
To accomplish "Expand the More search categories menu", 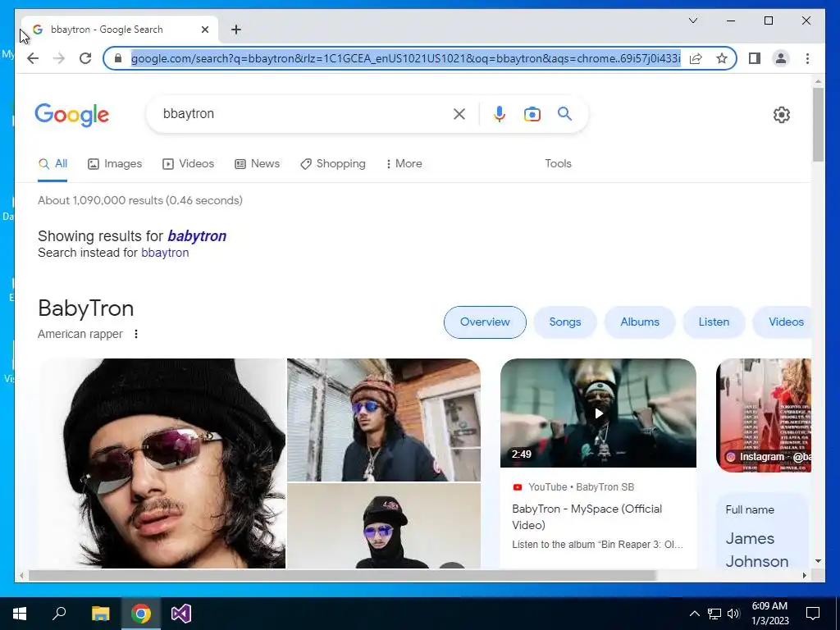I will 404,164.
